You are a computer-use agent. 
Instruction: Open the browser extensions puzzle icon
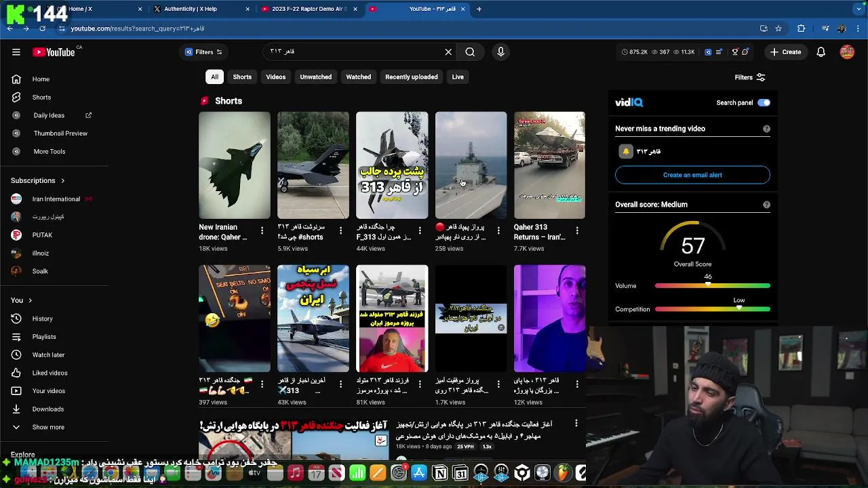(802, 28)
